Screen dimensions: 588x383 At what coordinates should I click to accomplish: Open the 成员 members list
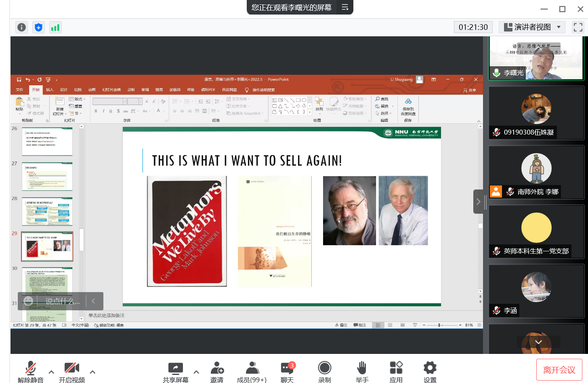pyautogui.click(x=252, y=371)
